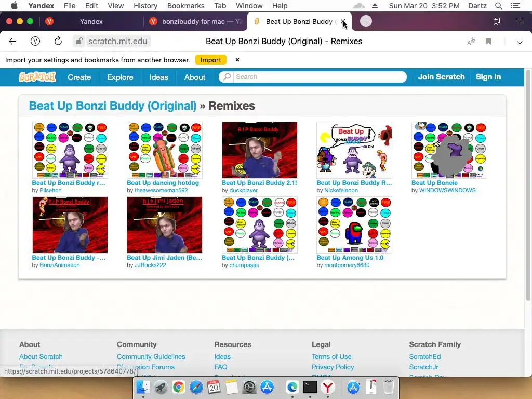Focus the Scratch search field
532x399 pixels.
click(312, 77)
